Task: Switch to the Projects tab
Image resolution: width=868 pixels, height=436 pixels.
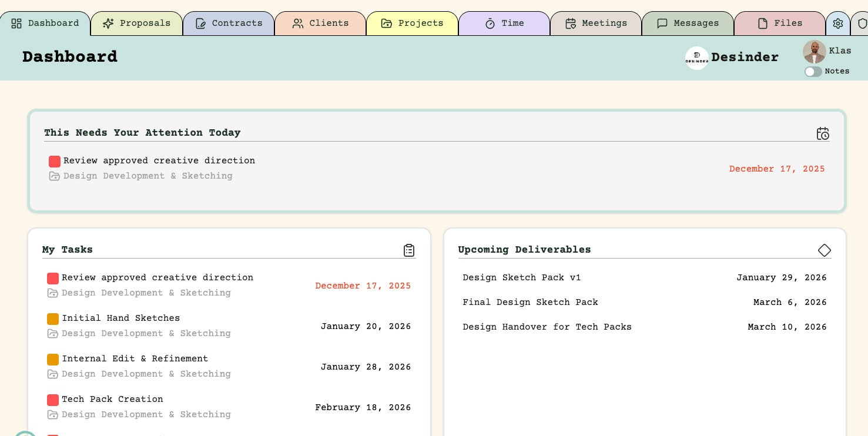Action: (413, 24)
